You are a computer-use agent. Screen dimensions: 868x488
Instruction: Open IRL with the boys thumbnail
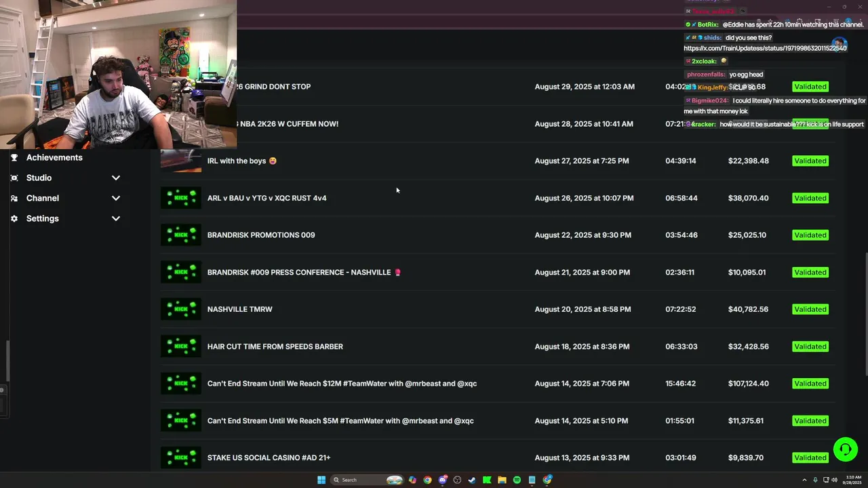[181, 161]
